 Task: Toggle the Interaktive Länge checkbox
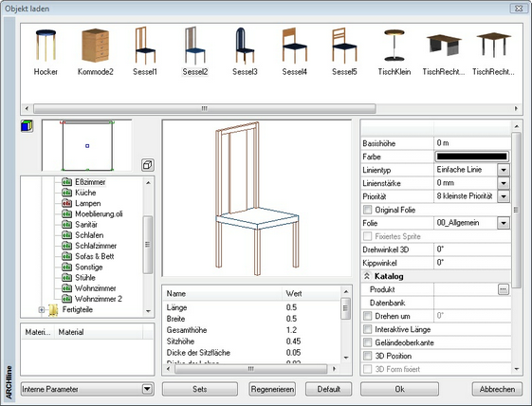[x=367, y=329]
